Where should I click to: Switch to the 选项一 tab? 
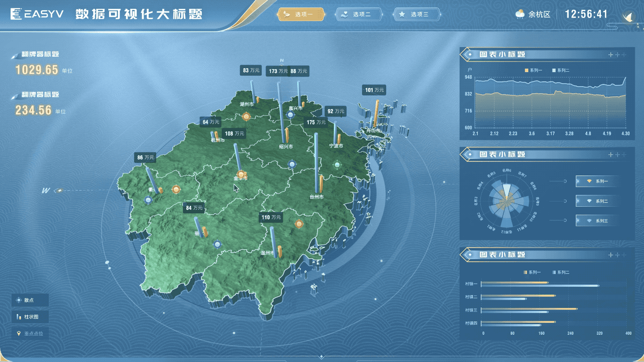point(301,15)
